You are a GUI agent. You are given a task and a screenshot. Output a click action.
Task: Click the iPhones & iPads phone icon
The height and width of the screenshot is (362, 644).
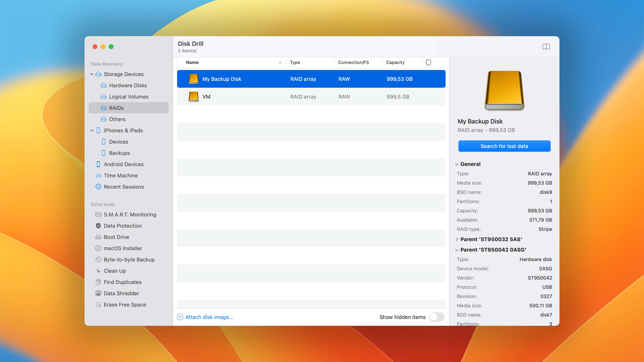[98, 130]
